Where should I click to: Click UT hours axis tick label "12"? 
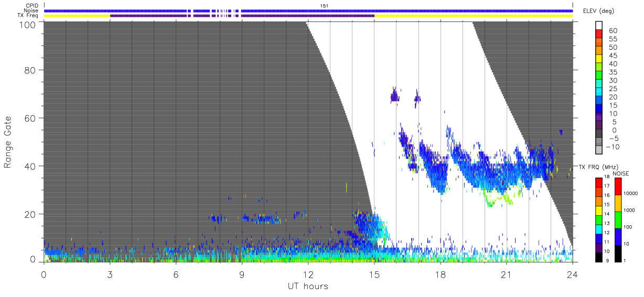308,274
